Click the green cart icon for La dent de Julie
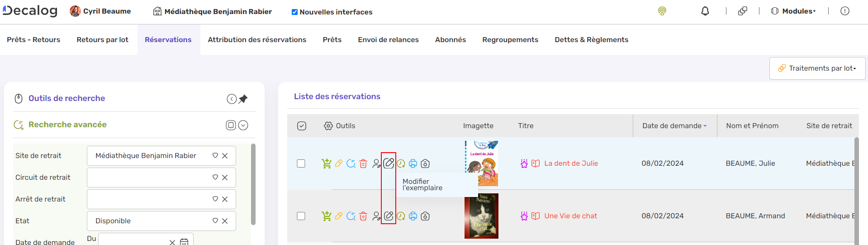The image size is (868, 245). (x=326, y=163)
